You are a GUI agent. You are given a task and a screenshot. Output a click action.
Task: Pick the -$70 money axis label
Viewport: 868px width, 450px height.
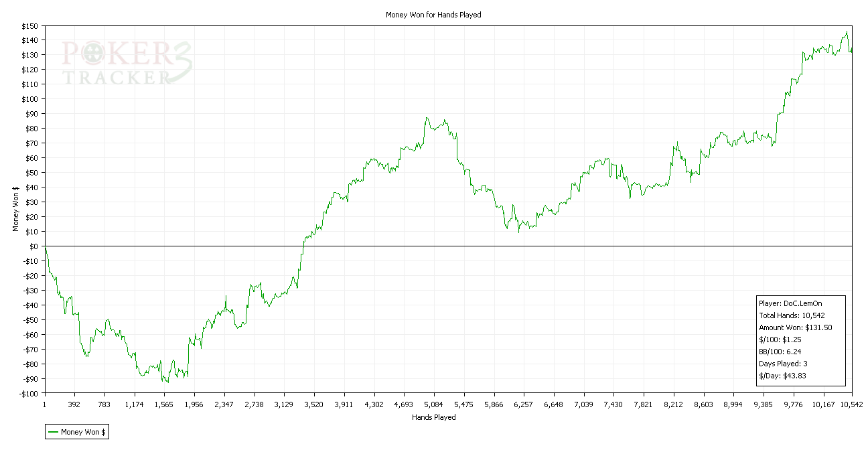(x=31, y=350)
